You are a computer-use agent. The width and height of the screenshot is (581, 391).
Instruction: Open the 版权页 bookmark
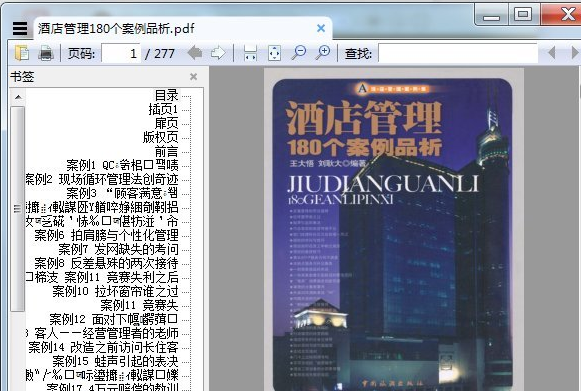point(160,137)
